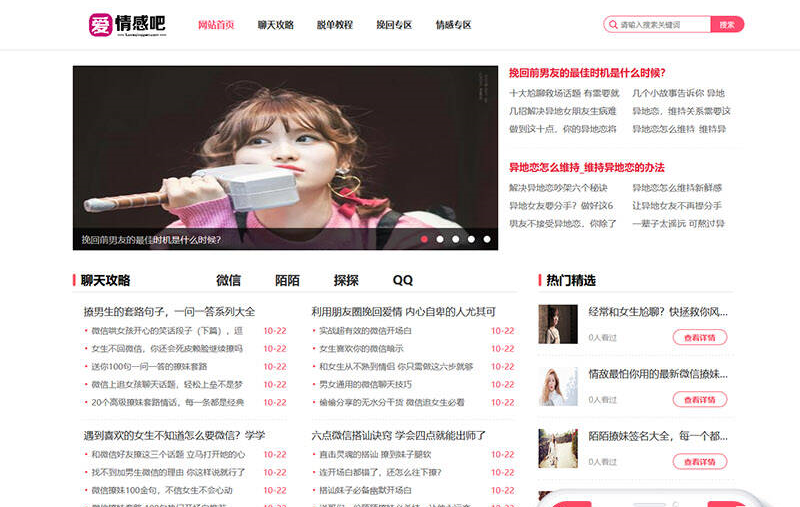Click the 热门精选 section heading
Viewport: 800px width, 507px height.
571,280
